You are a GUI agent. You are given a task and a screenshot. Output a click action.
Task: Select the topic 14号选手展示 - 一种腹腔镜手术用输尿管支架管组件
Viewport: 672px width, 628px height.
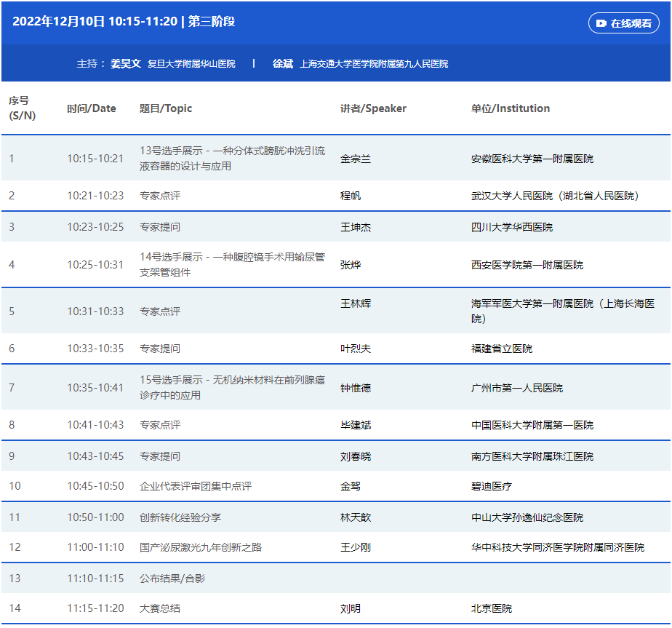tap(232, 264)
